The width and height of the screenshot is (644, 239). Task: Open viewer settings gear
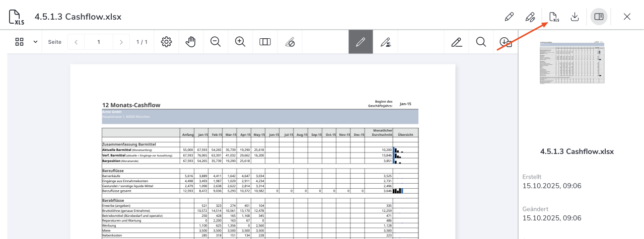point(166,42)
